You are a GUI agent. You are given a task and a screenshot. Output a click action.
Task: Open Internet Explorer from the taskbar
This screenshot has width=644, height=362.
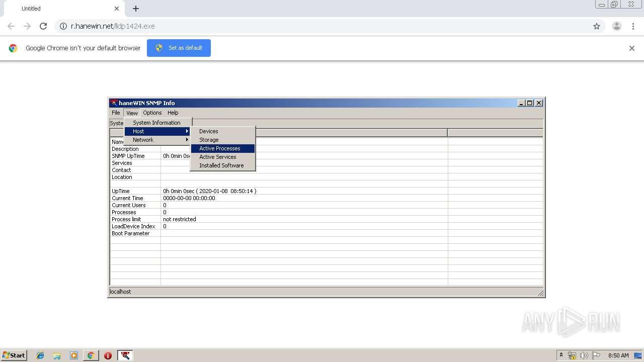40,355
